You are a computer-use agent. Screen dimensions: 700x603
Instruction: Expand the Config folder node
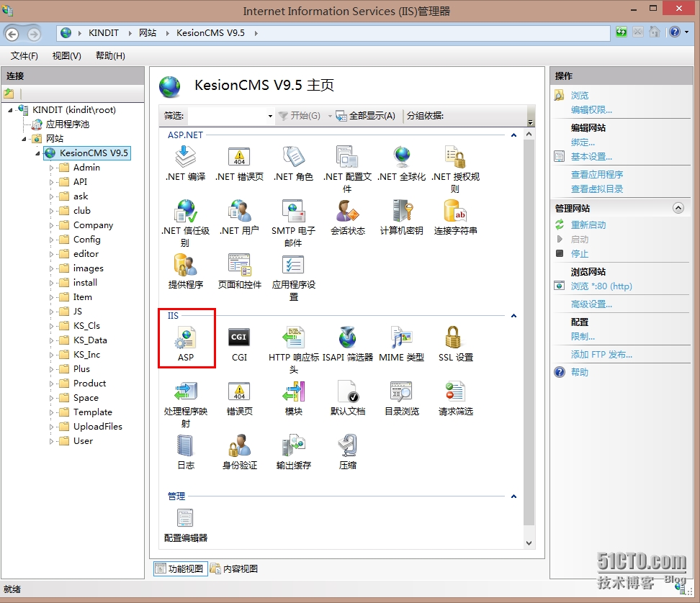(x=51, y=240)
